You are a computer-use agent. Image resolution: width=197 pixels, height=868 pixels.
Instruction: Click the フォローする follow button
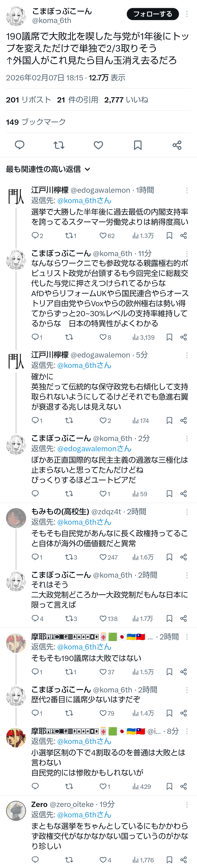pyautogui.click(x=153, y=14)
